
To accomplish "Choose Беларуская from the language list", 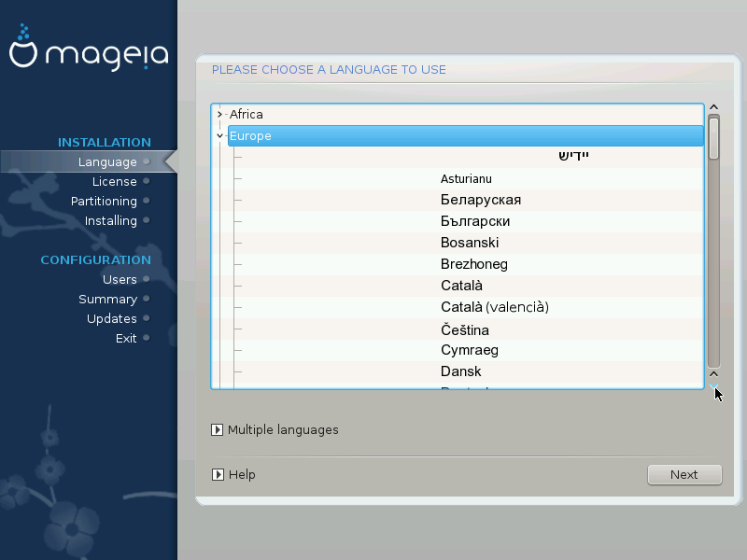I will point(481,200).
